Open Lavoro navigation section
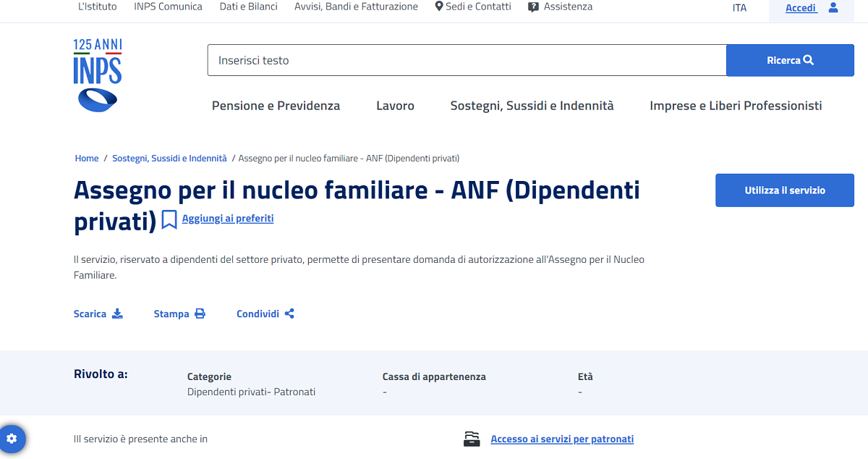The height and width of the screenshot is (459, 868). click(x=395, y=106)
